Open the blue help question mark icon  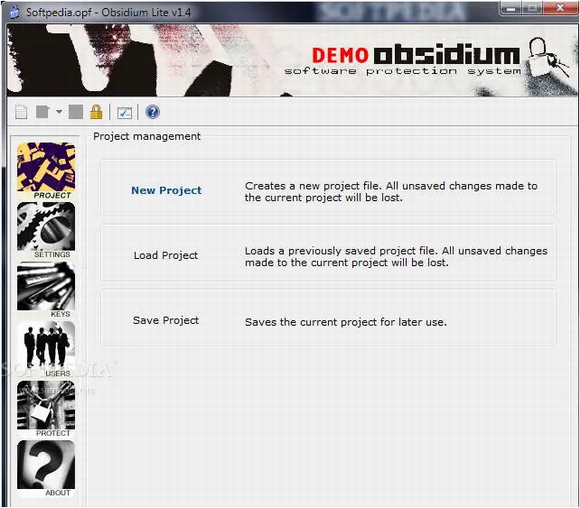pos(152,112)
